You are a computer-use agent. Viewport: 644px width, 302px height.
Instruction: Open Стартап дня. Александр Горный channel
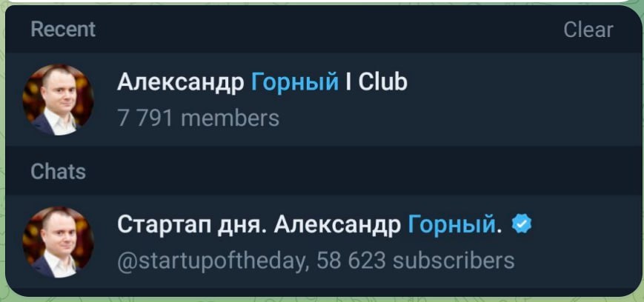(x=322, y=242)
